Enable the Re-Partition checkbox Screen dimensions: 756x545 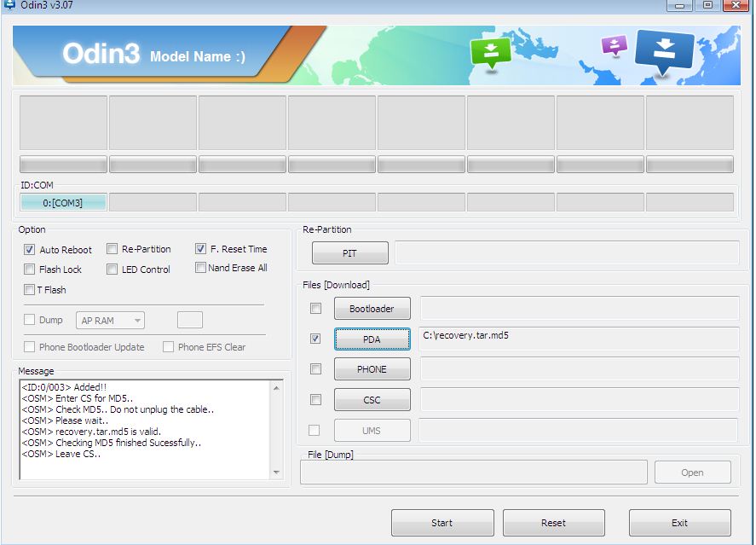pos(112,249)
